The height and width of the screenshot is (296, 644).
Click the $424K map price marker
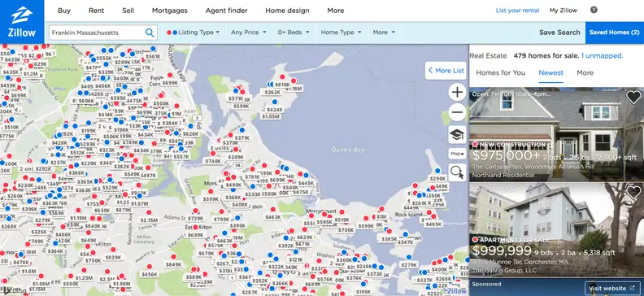click(x=275, y=110)
